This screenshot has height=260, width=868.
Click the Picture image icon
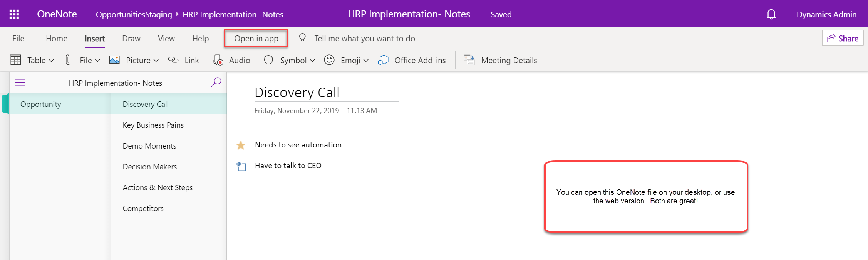114,60
